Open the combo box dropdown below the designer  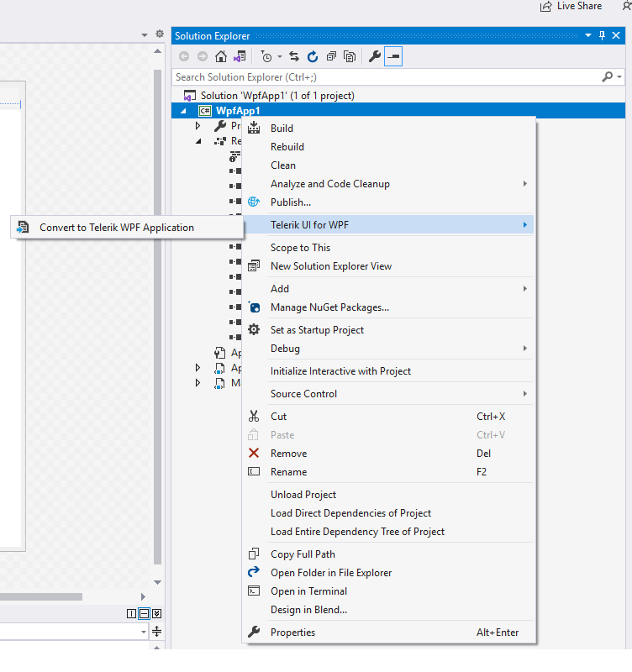144,632
